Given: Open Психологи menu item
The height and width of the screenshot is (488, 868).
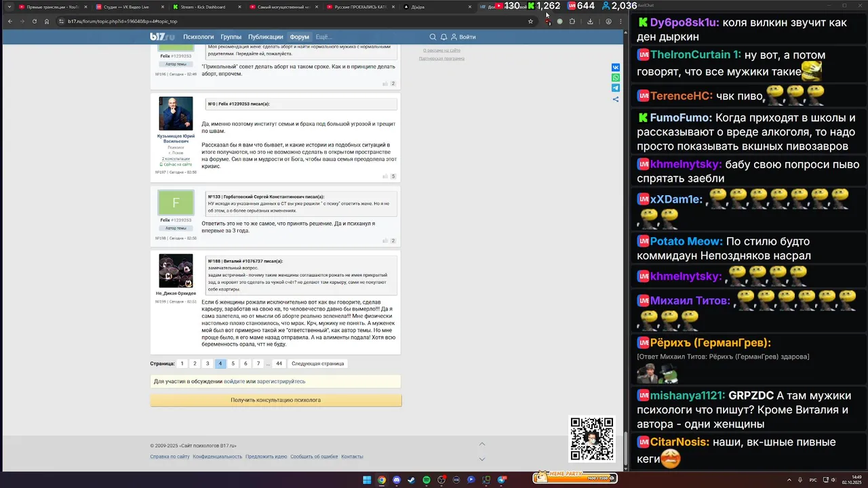Looking at the screenshot, I should pos(199,37).
